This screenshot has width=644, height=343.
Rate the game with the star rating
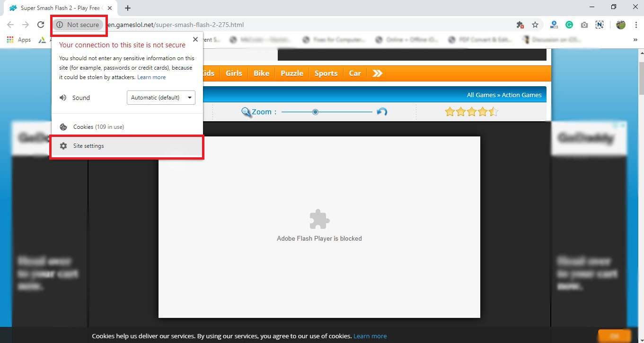pyautogui.click(x=471, y=112)
